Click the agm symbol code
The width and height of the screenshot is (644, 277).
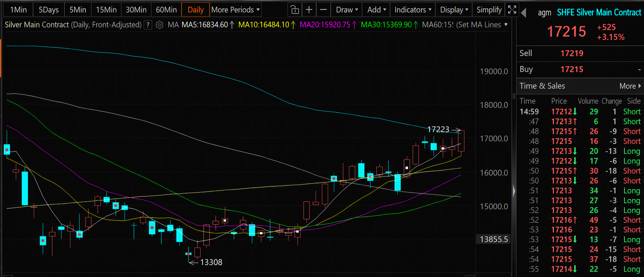[545, 13]
